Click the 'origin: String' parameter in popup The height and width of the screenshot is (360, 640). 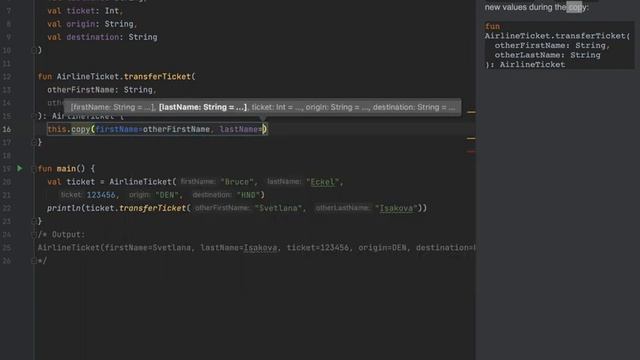coord(337,107)
